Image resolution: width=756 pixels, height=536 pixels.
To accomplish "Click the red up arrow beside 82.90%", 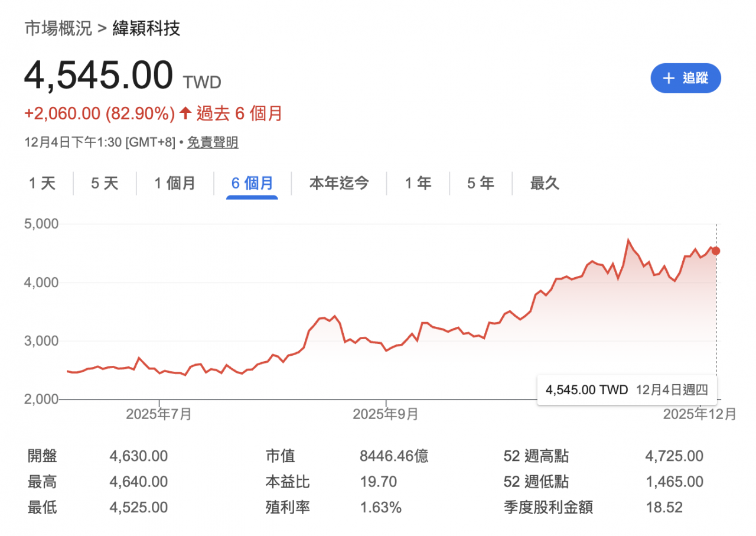I will 185,113.
